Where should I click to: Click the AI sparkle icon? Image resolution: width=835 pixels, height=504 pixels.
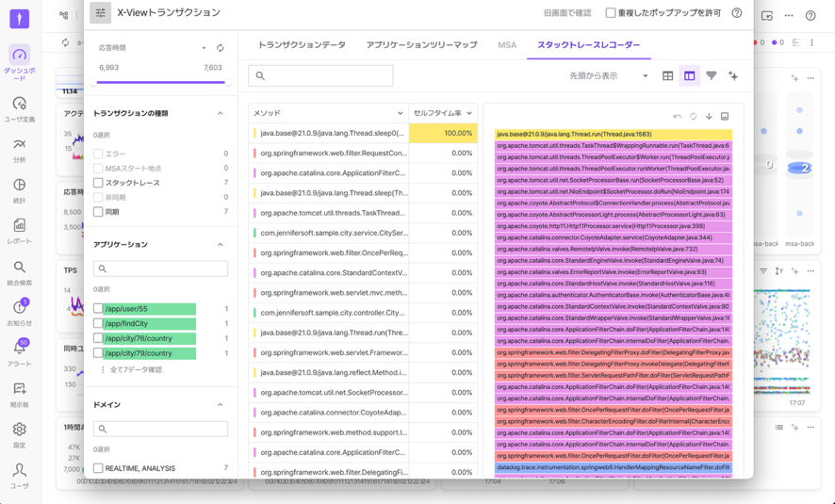pyautogui.click(x=733, y=76)
